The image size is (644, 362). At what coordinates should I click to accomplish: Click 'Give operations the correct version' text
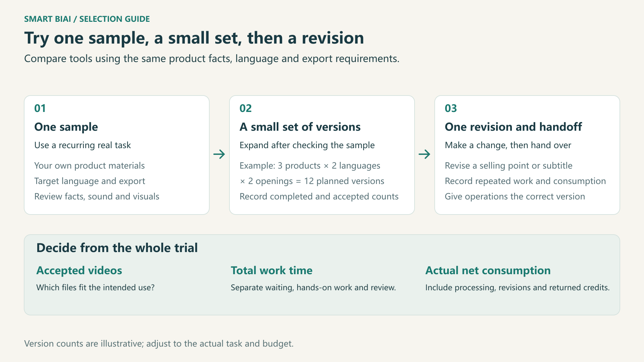515,196
